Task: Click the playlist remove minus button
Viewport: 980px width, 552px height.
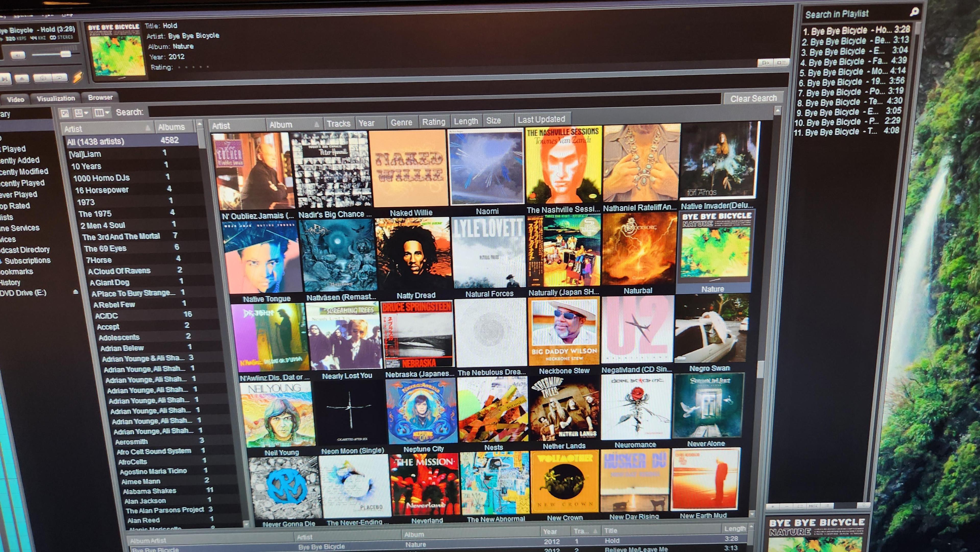Action: click(x=786, y=507)
